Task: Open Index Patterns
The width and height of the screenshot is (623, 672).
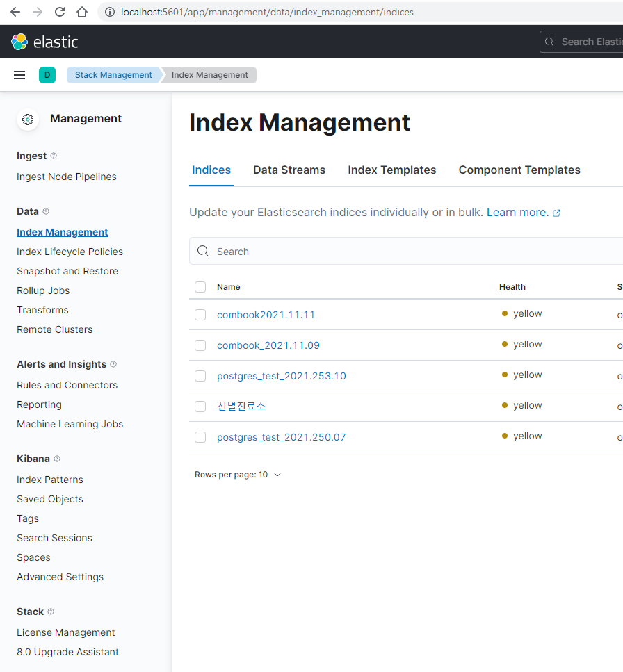Action: [50, 480]
